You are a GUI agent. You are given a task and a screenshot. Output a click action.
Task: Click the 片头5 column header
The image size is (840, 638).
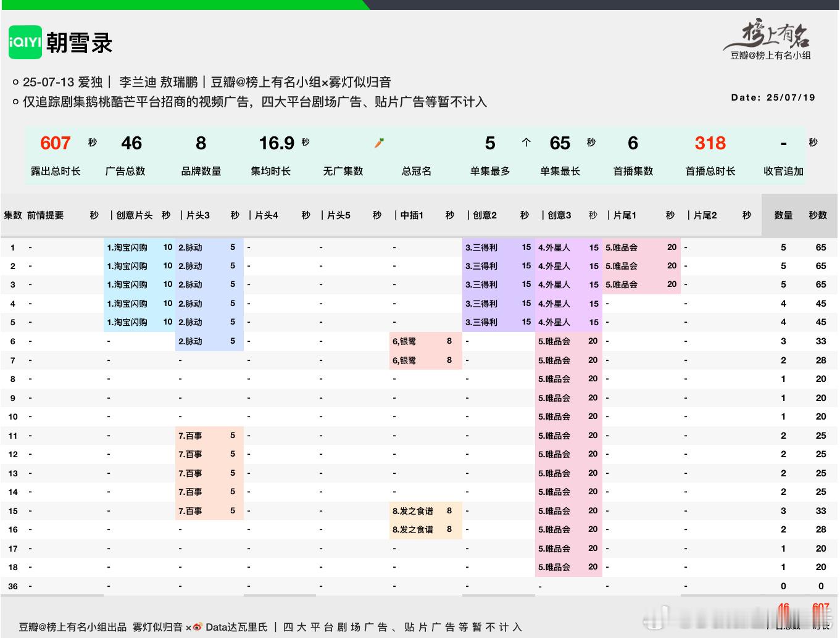point(338,215)
